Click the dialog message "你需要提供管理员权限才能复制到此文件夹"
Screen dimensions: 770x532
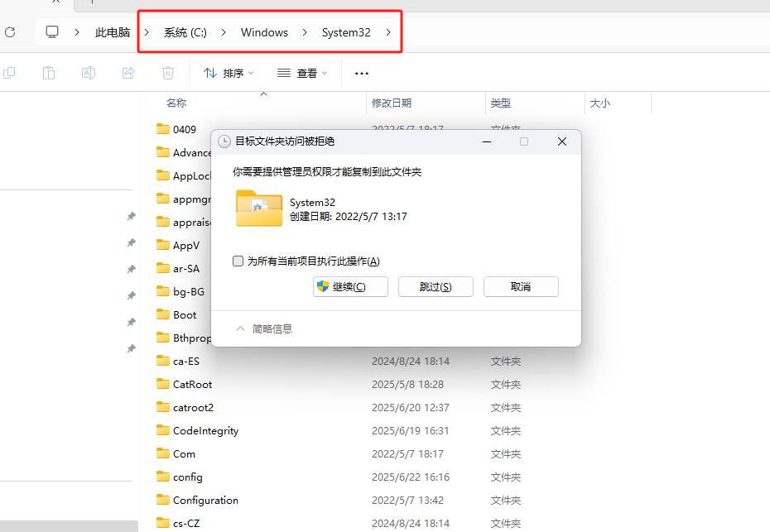(x=327, y=172)
